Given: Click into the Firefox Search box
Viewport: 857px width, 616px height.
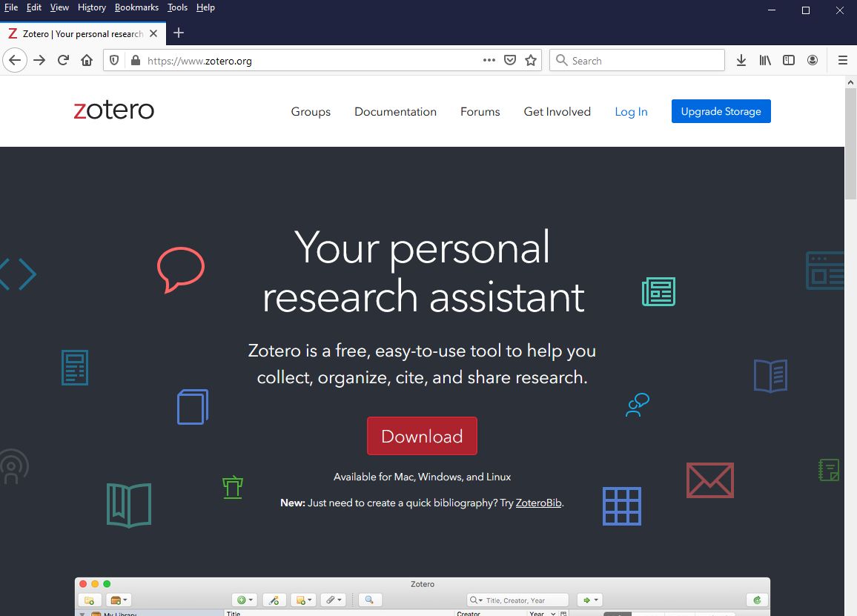Looking at the screenshot, I should coord(637,60).
